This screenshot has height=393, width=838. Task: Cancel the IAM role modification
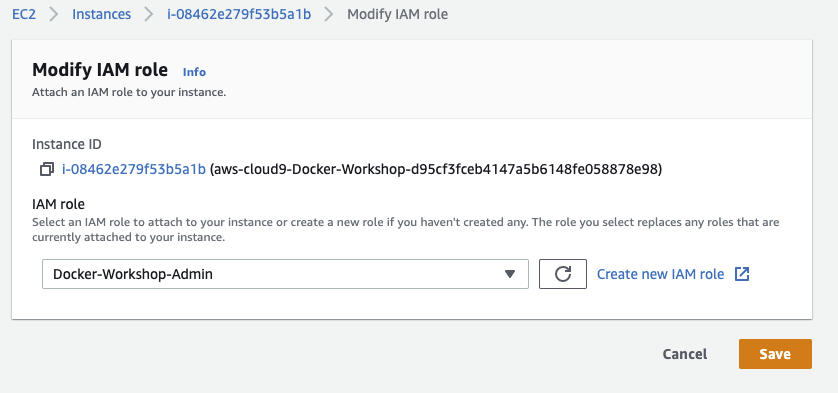pos(685,354)
